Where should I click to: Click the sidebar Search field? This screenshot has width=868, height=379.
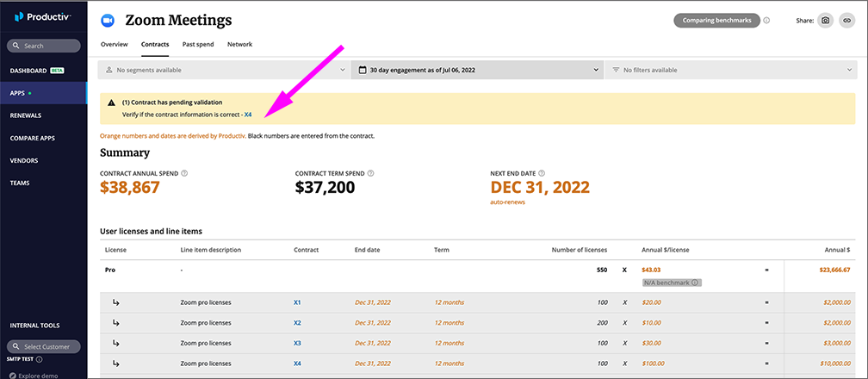[43, 46]
